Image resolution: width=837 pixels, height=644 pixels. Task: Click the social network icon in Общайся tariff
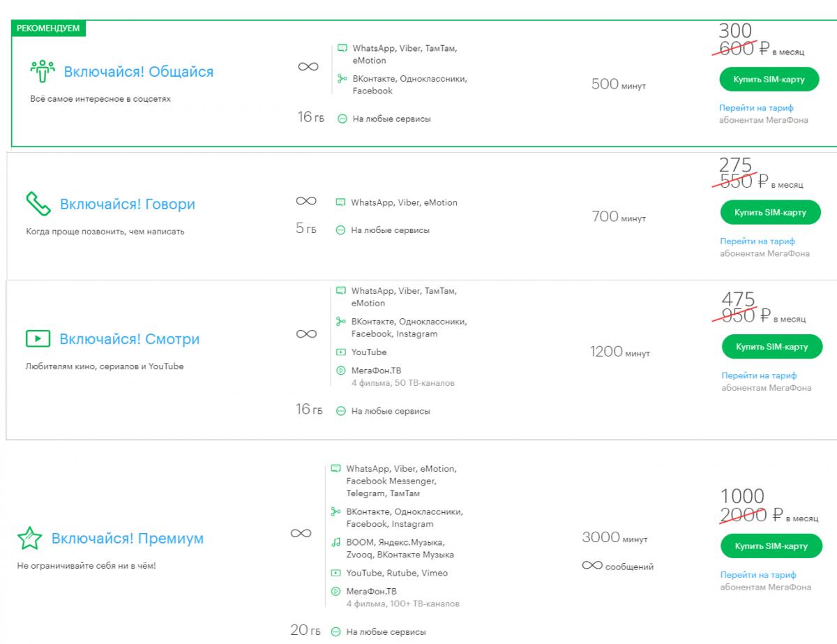pyautogui.click(x=342, y=79)
